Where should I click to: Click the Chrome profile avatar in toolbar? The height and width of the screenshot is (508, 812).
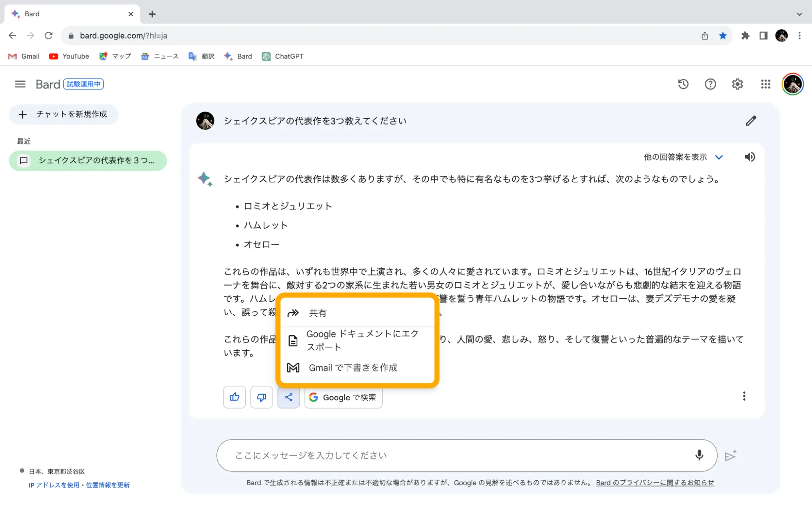point(781,36)
